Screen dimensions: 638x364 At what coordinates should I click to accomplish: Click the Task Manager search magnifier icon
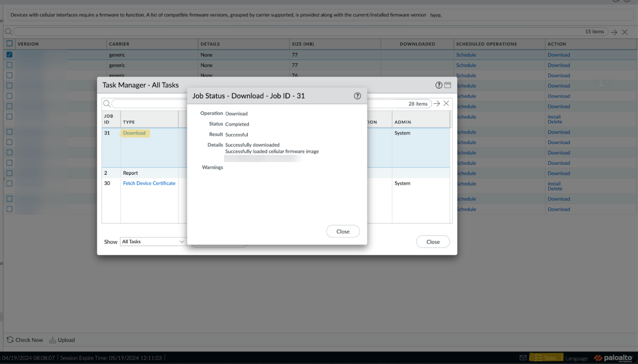pyautogui.click(x=107, y=104)
